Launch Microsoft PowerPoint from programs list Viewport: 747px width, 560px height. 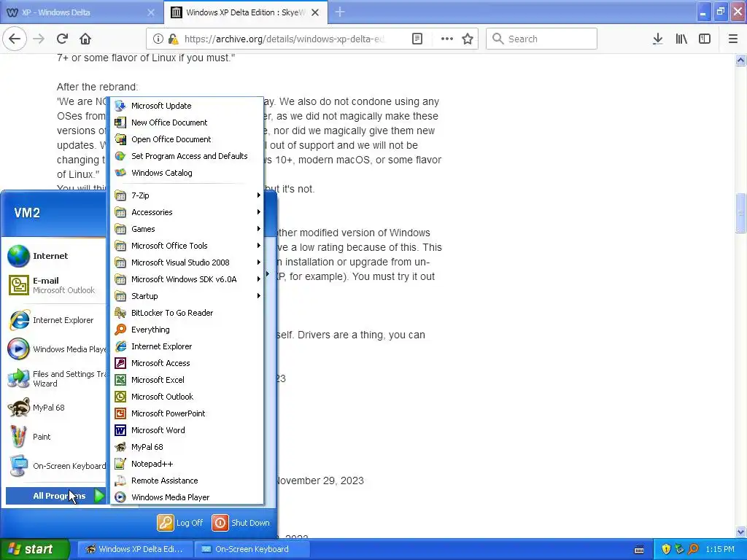click(x=187, y=413)
